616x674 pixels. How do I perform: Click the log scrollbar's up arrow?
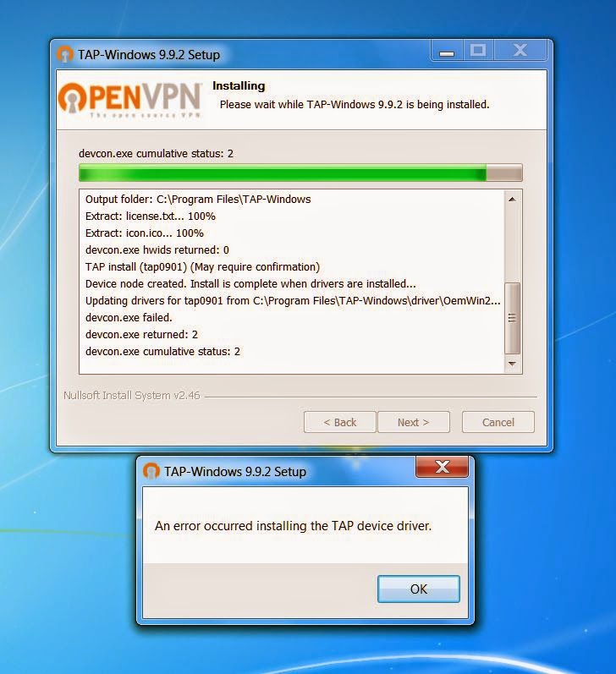(512, 199)
